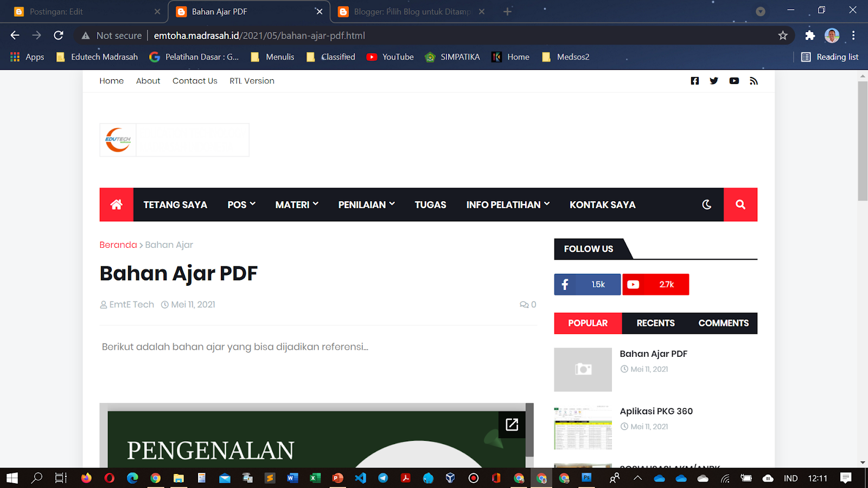Select the RECENTS tab
Screen dimensions: 868x488
point(656,323)
